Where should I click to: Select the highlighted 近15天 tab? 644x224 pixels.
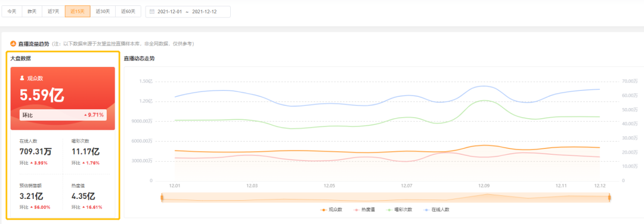pos(78,11)
